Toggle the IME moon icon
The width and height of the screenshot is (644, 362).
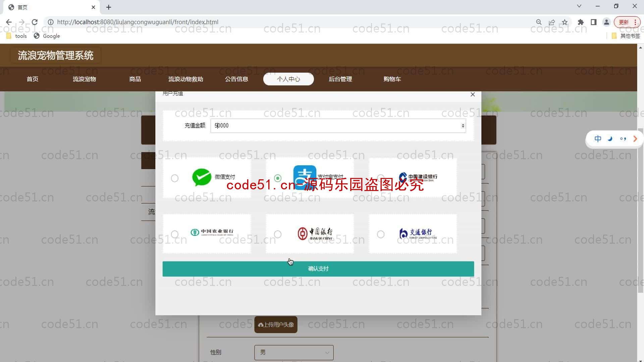[610, 139]
